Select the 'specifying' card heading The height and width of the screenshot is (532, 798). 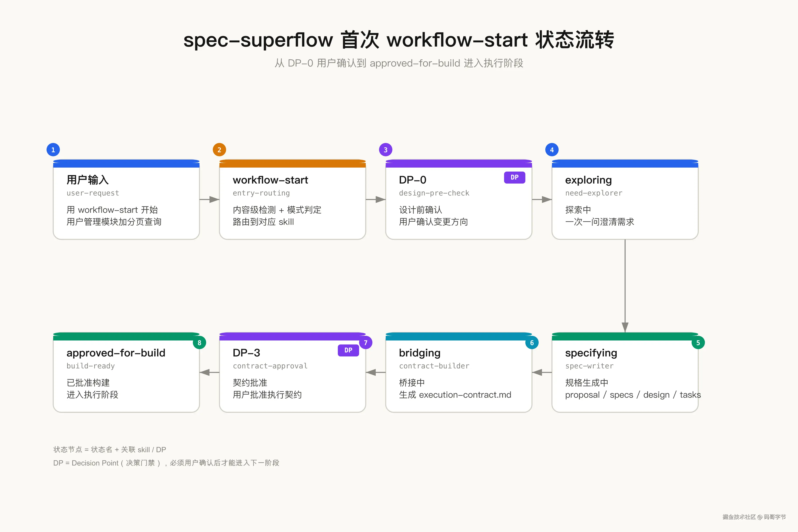pos(591,353)
